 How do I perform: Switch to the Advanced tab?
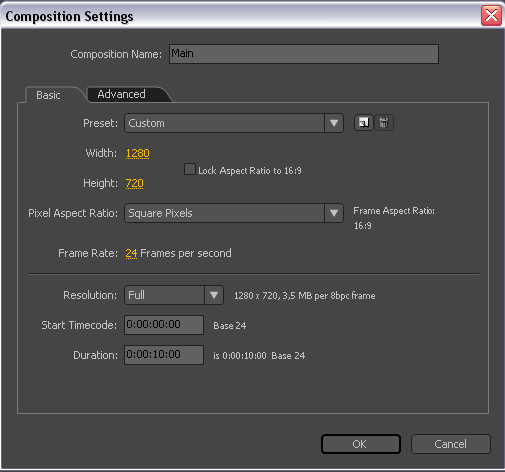pyautogui.click(x=121, y=94)
